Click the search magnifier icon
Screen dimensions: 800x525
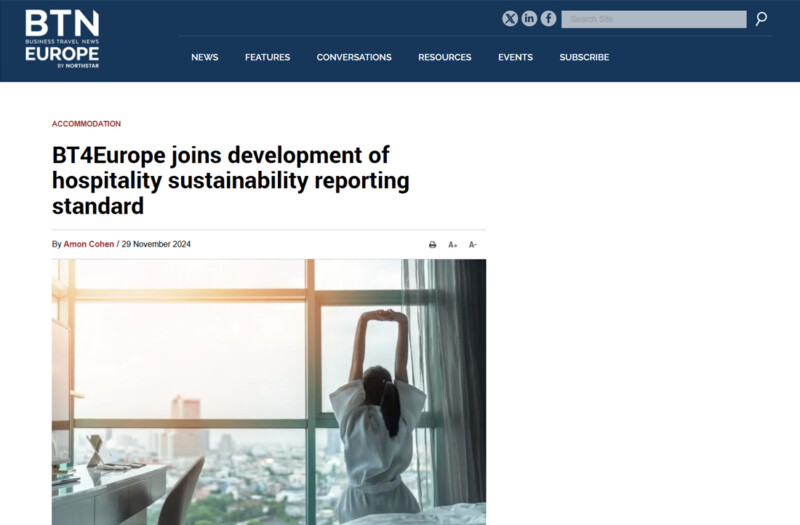pos(761,19)
